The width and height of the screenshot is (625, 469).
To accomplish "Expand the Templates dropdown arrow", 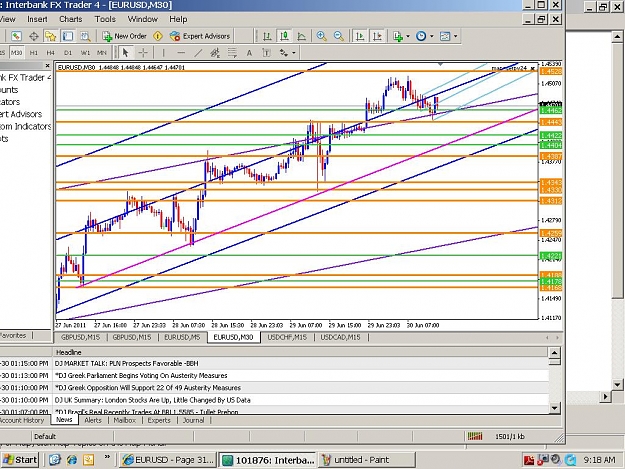I will coord(456,36).
